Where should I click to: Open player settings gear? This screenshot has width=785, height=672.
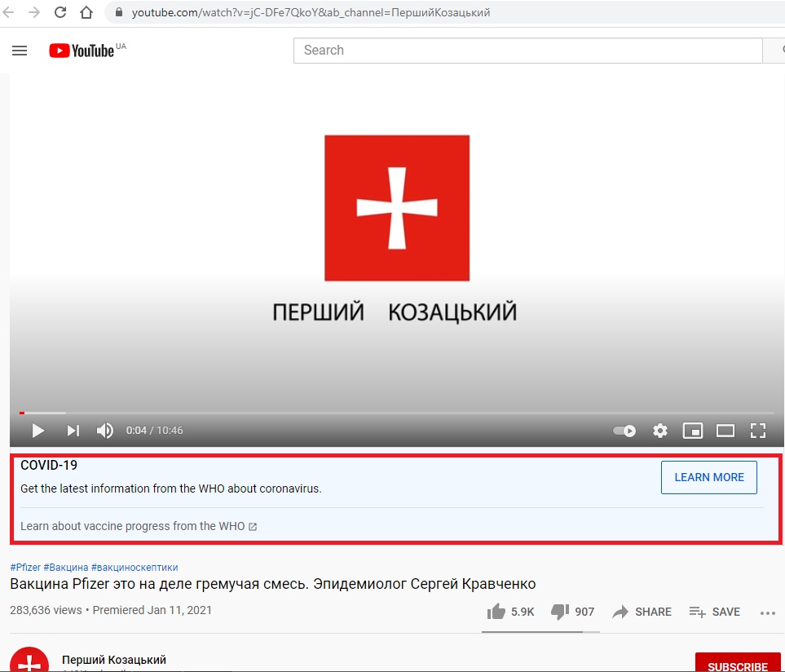[659, 431]
